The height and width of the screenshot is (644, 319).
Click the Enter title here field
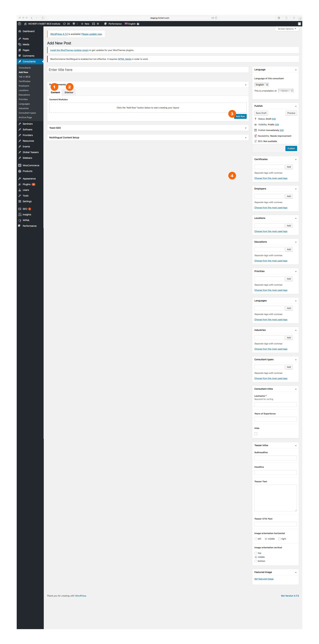point(148,70)
